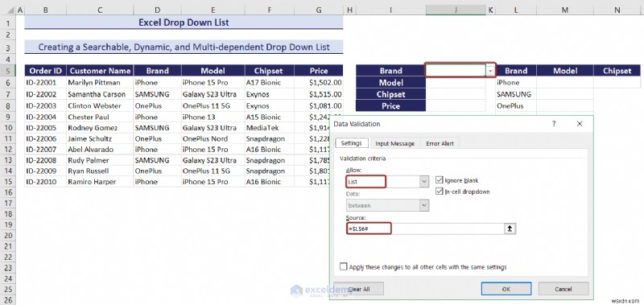Click cell MediaTek
Viewport: 644px width, 305px height.
click(x=270, y=128)
